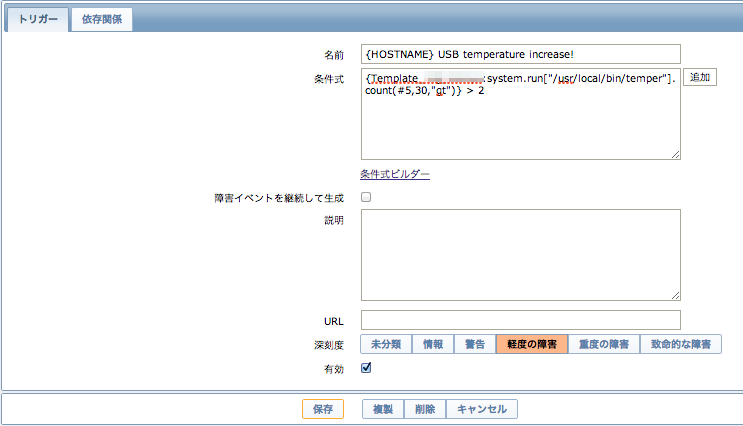Click the URL input field

[x=521, y=320]
